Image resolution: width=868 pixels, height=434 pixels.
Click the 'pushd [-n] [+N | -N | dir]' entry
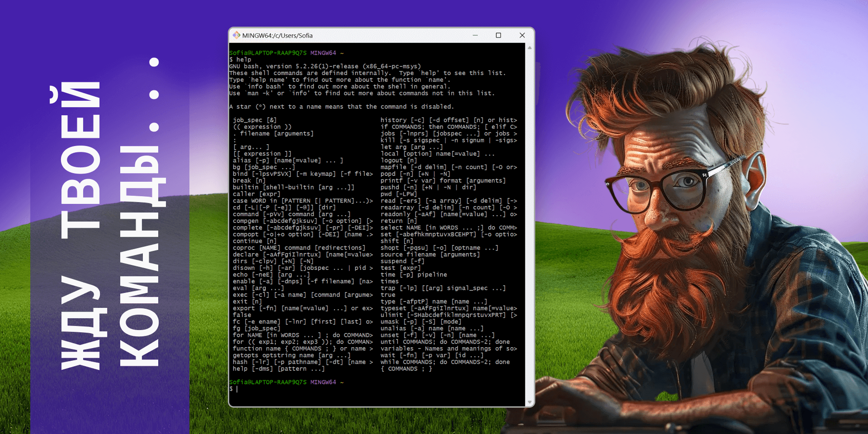pos(428,187)
